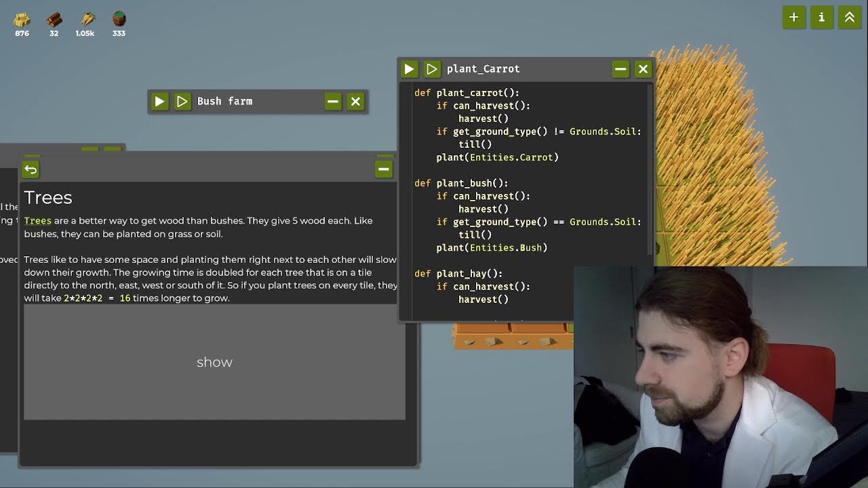This screenshot has width=868, height=488.
Task: Run the Bush farm script
Action: (159, 101)
